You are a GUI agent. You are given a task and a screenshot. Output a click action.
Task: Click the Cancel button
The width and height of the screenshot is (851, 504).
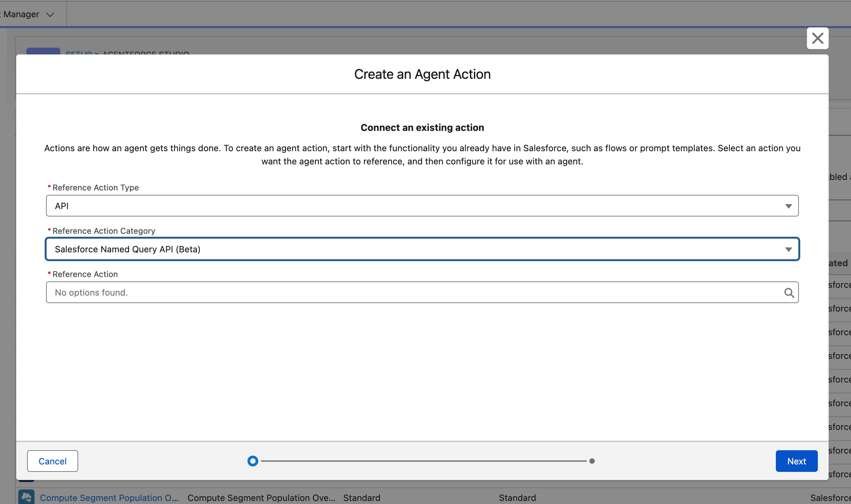[x=52, y=461]
